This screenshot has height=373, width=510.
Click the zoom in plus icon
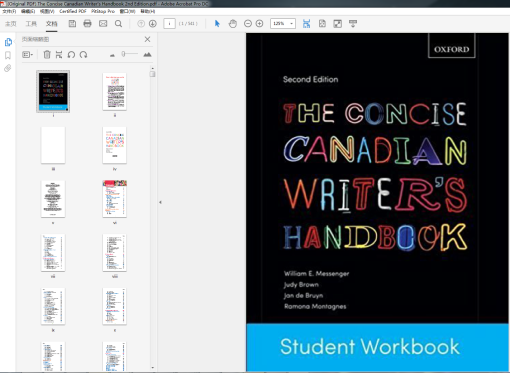259,24
